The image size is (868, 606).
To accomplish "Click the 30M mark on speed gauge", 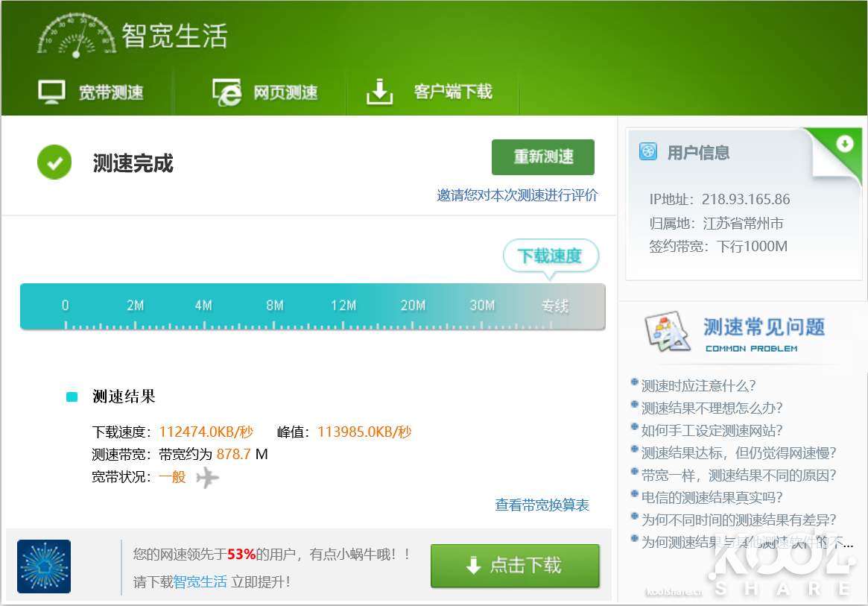I will tap(482, 306).
